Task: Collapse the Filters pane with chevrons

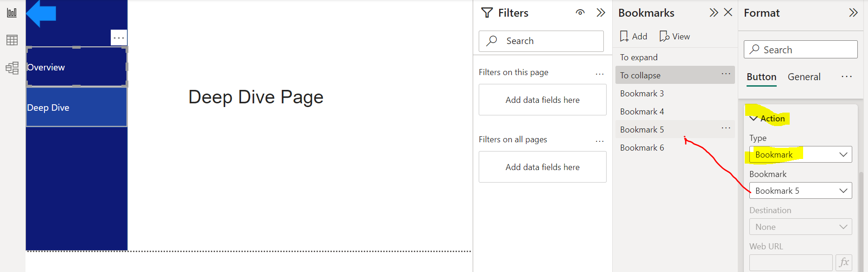Action: pos(601,13)
